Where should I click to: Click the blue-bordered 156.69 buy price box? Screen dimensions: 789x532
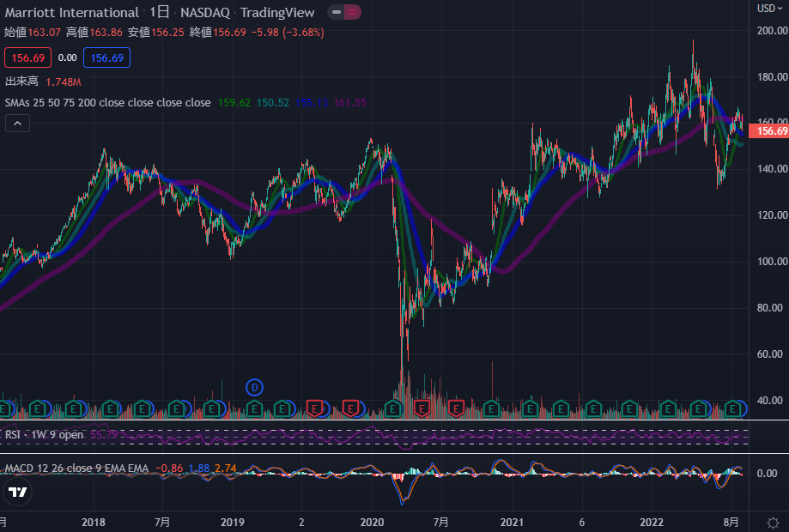pos(106,57)
